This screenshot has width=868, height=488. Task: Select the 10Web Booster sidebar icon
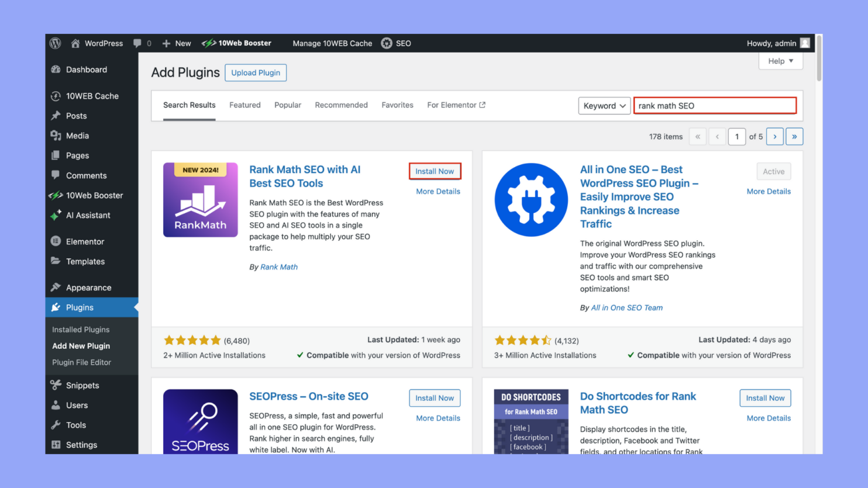point(56,195)
